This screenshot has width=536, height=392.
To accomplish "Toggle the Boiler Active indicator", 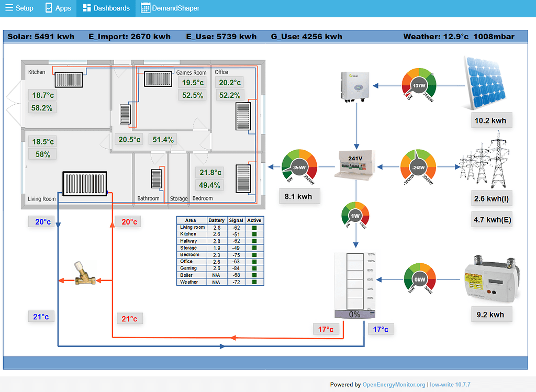I will coord(254,275).
